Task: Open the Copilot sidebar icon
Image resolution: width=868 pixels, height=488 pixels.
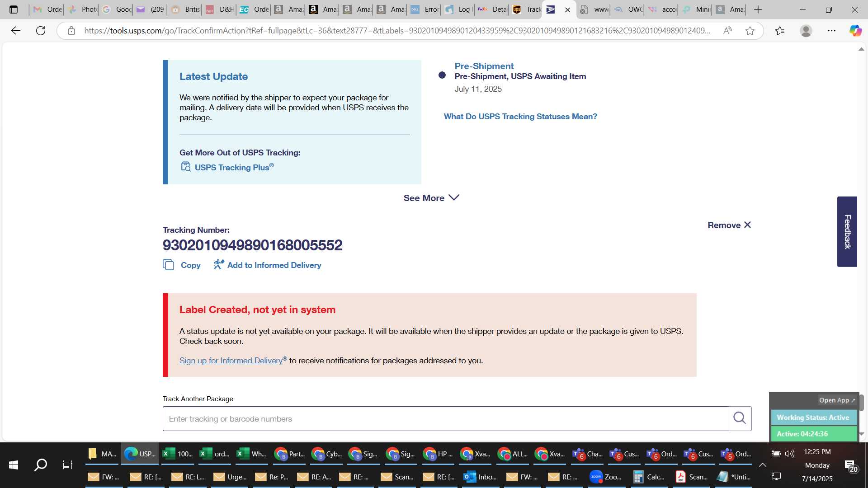Action: [x=855, y=31]
